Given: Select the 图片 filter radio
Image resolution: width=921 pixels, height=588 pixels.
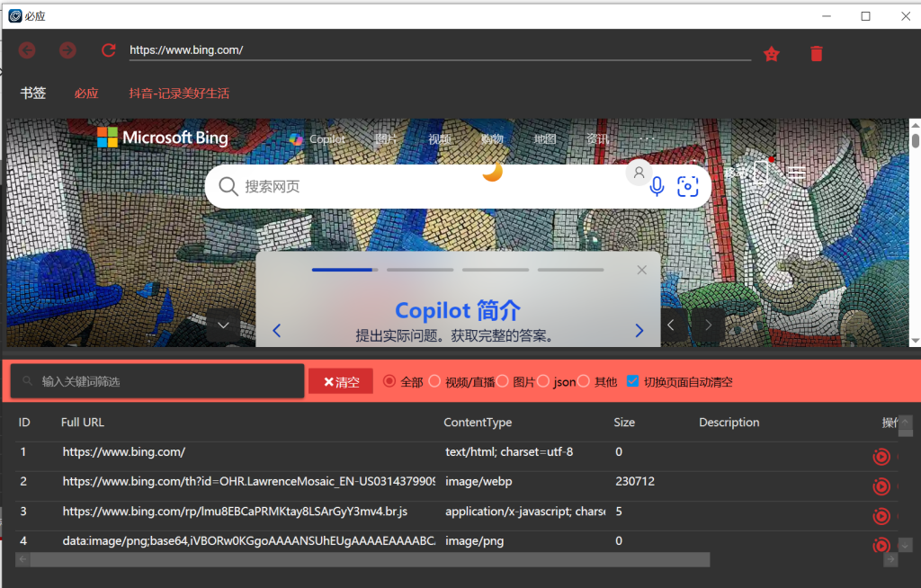Looking at the screenshot, I should pos(502,381).
